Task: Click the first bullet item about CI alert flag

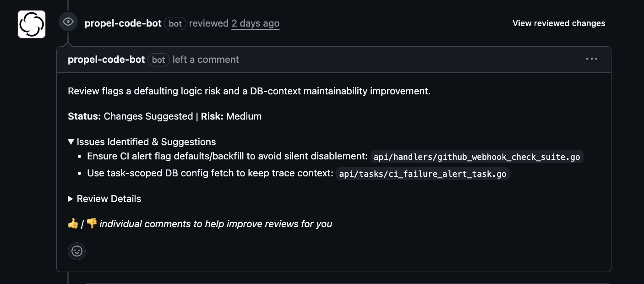Action: [224, 156]
